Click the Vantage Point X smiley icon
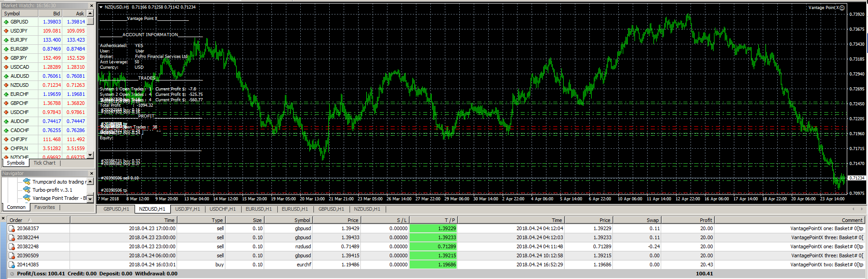 [x=842, y=8]
